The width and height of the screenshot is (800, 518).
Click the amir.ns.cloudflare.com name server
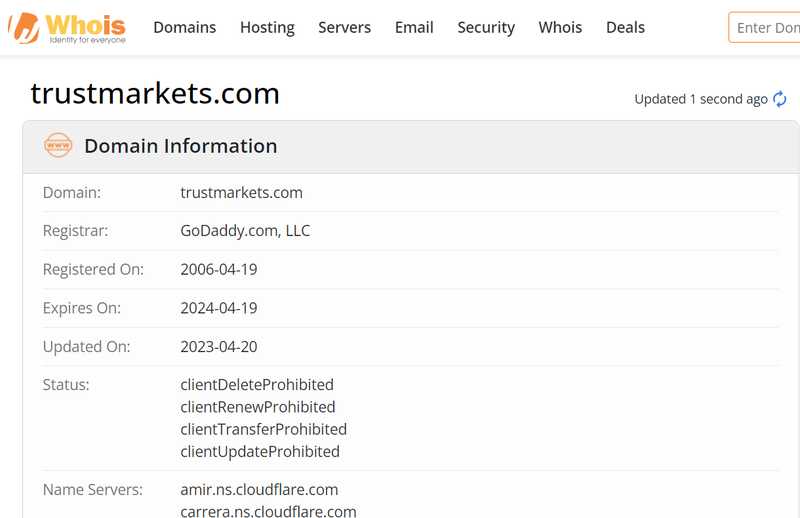pos(259,490)
